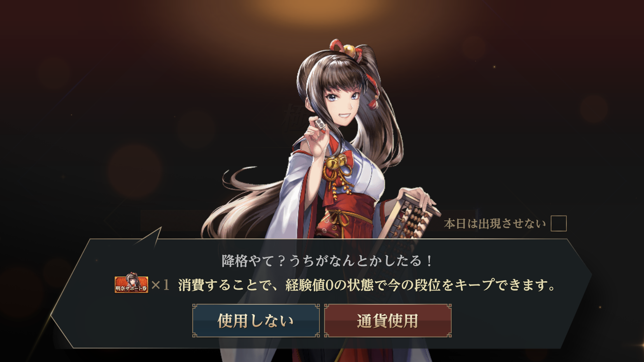This screenshot has height=362, width=644.
Task: Tap the 本日は出現させない label text
Action: click(x=495, y=224)
